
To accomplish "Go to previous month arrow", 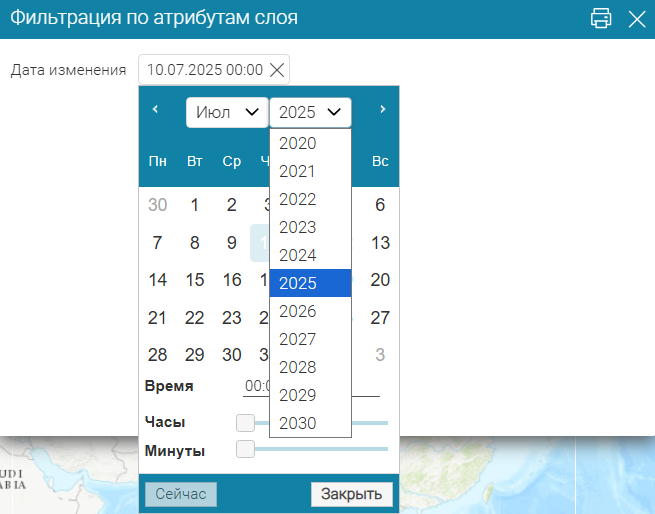I will pos(155,109).
